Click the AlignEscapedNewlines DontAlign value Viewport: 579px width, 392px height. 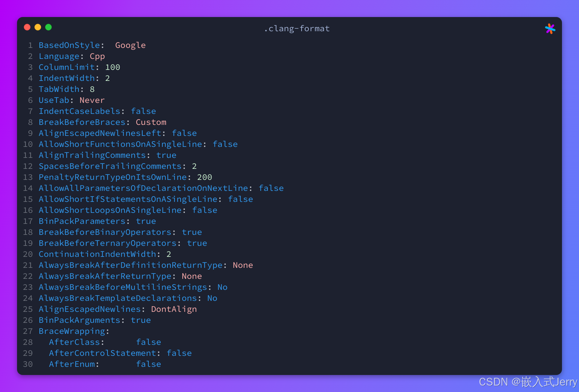click(174, 309)
